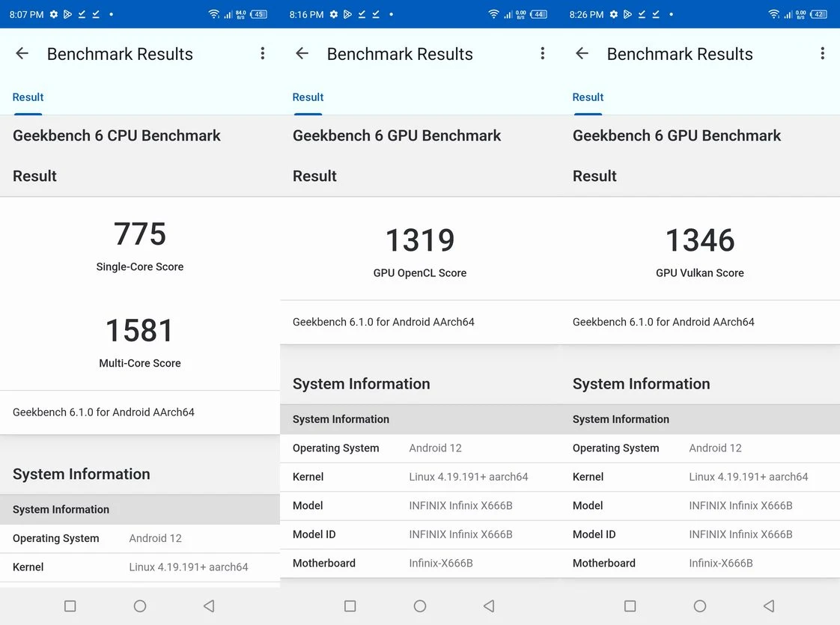The height and width of the screenshot is (625, 840).
Task: Tap Model ID value on Vulkan screen
Action: (x=740, y=534)
